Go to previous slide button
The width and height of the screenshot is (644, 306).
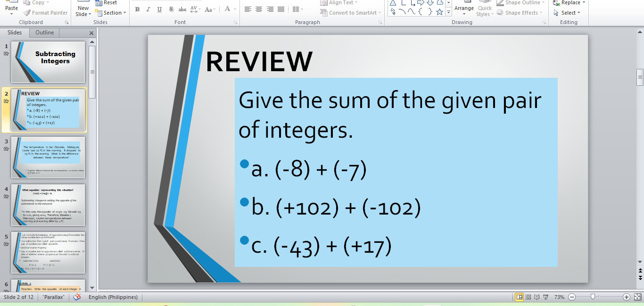click(x=640, y=272)
